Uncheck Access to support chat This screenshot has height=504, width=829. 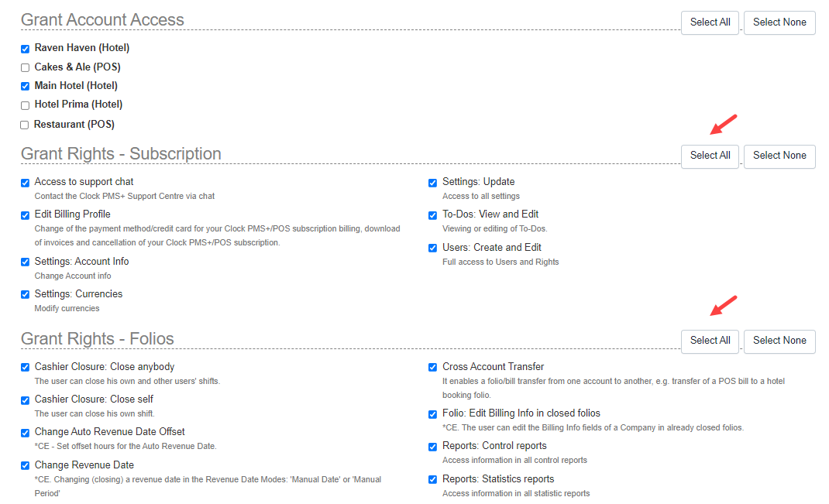pyautogui.click(x=24, y=183)
